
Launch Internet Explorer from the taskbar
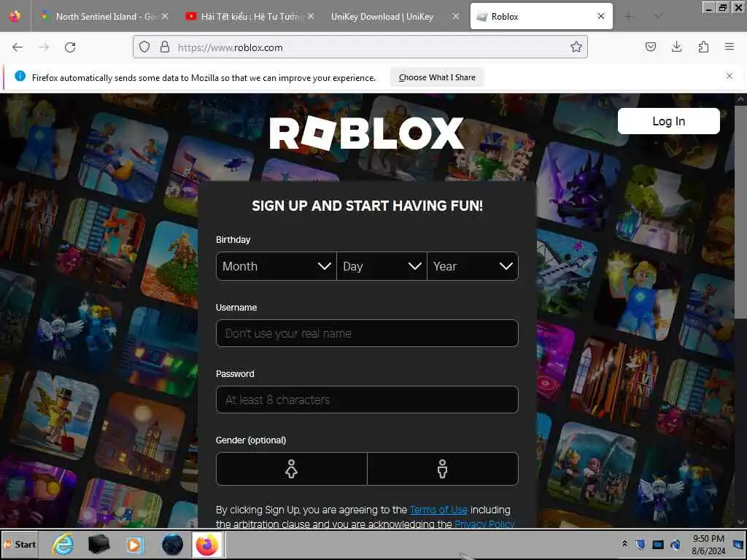pos(63,544)
